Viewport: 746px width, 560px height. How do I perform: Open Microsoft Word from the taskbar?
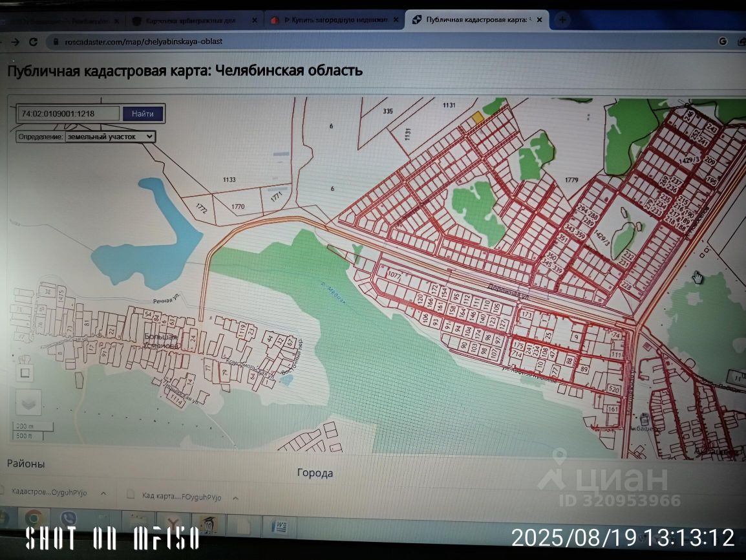click(x=281, y=526)
